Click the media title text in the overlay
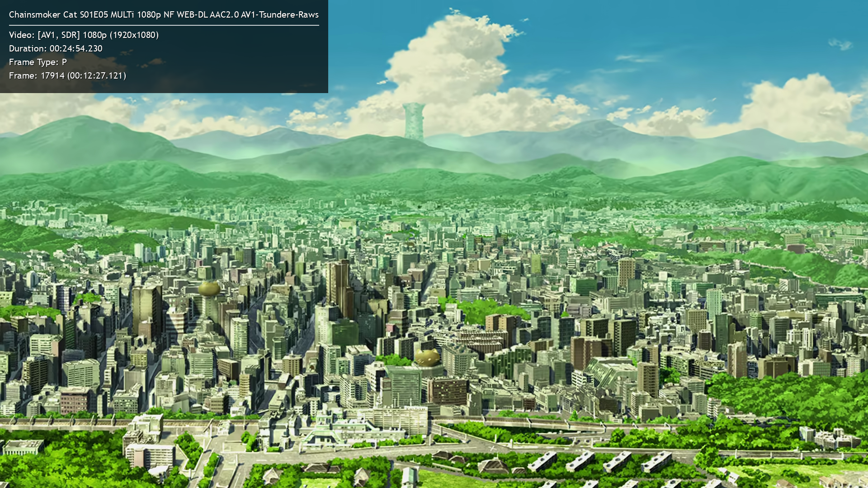 [x=164, y=14]
